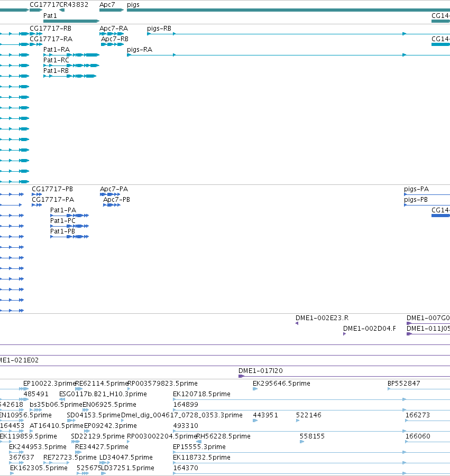This screenshot has height=476, width=450.
Task: Click the 166060 EST label
Action: click(418, 436)
